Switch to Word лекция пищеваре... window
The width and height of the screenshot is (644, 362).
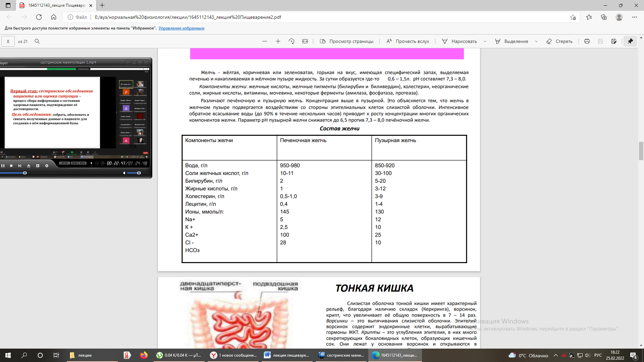coord(287,355)
